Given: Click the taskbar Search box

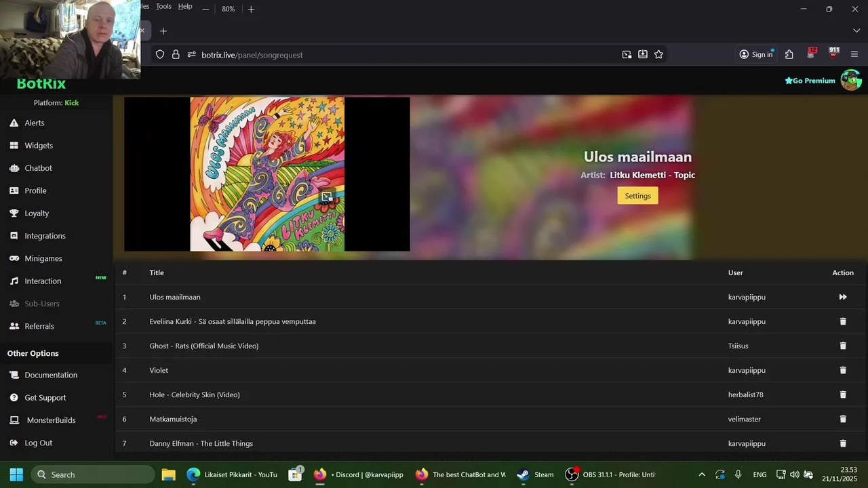Looking at the screenshot, I should pyautogui.click(x=92, y=474).
